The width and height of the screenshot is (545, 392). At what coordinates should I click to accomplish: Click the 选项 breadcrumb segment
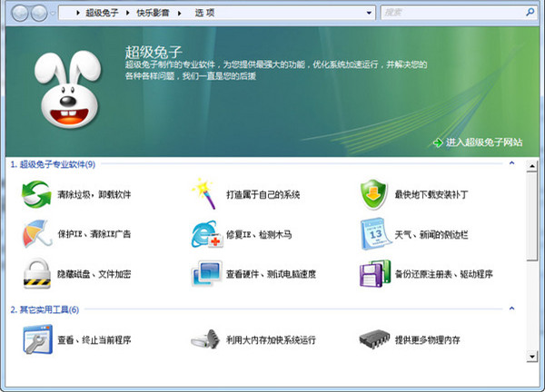point(204,14)
